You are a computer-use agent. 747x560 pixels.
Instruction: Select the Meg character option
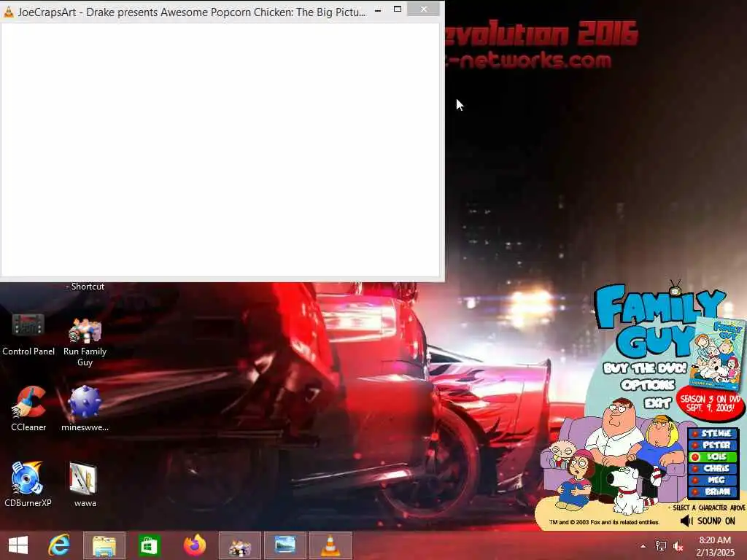(x=713, y=480)
